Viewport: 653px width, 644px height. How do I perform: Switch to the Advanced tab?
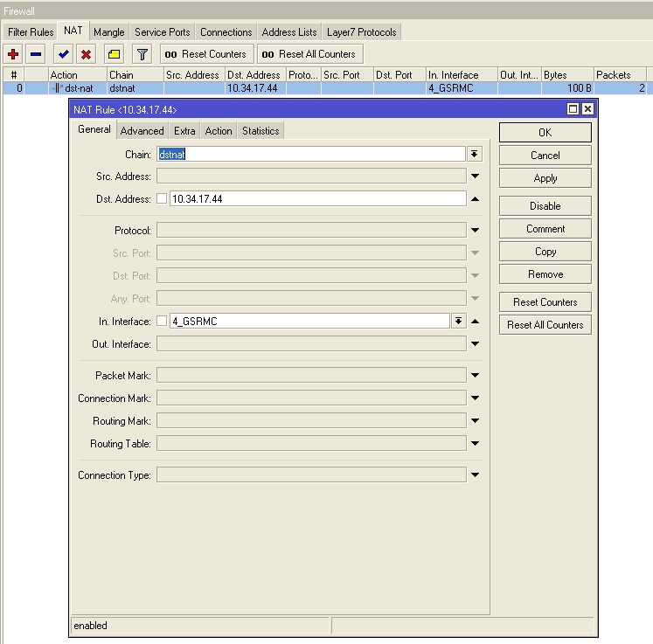pos(142,131)
